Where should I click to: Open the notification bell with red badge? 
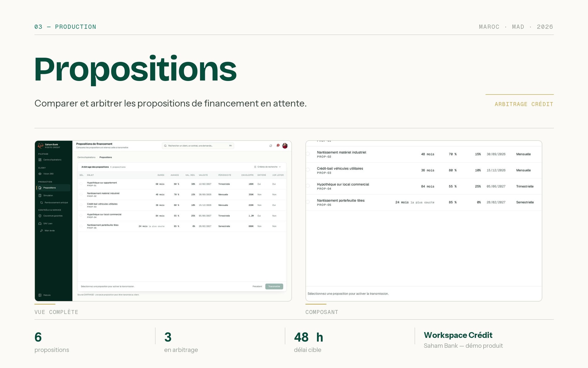[278, 145]
